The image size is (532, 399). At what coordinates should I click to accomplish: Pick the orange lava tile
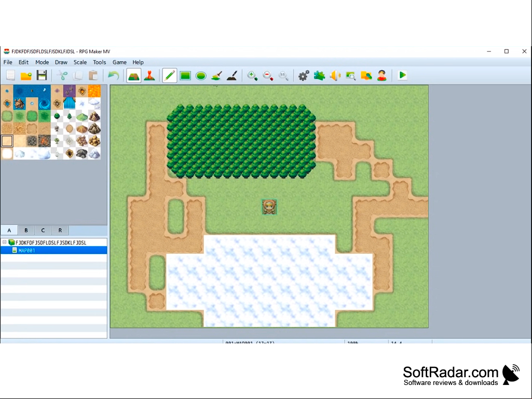tap(94, 91)
